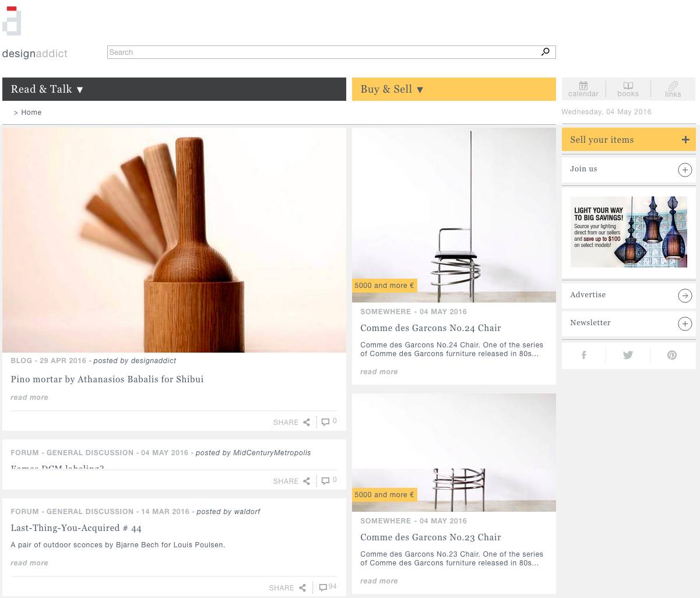Expand the Read & Talk menu
This screenshot has width=700, height=598.
click(x=47, y=89)
